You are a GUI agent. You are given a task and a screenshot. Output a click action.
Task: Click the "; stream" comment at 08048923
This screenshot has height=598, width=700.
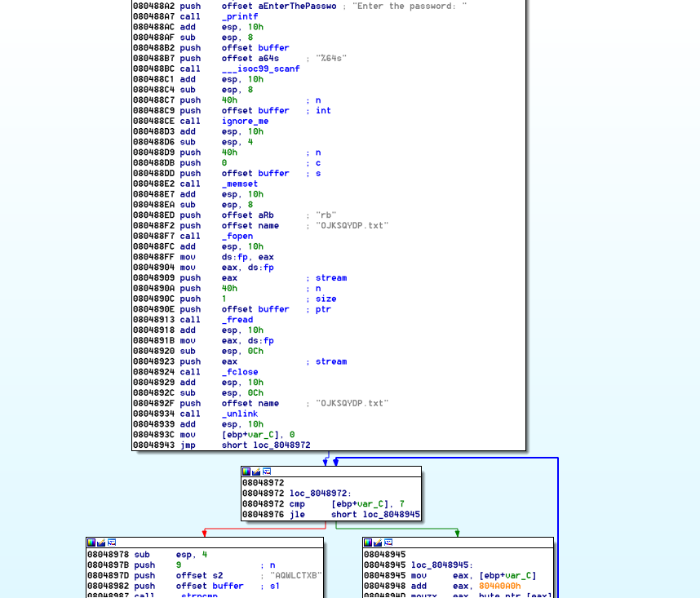click(x=326, y=361)
